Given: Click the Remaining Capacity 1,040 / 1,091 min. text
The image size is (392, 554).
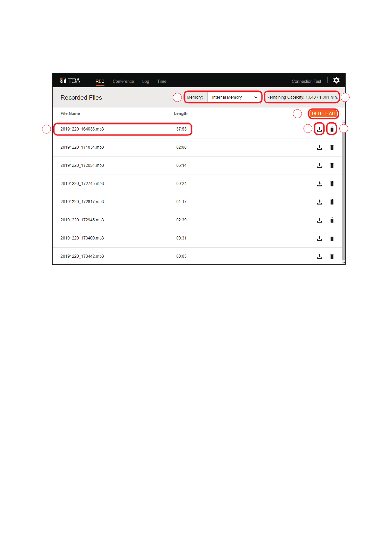Looking at the screenshot, I should coord(302,97).
